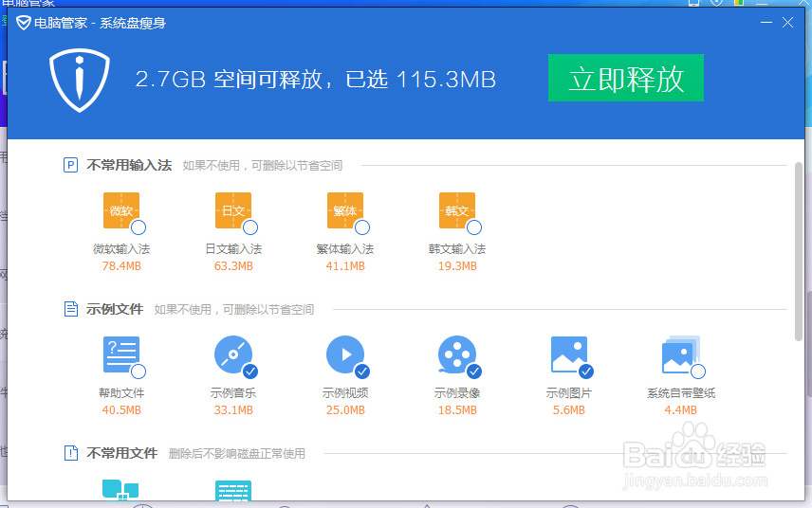812x508 pixels.
Task: Click the 系统自带壁纸 name label
Action: (x=680, y=393)
